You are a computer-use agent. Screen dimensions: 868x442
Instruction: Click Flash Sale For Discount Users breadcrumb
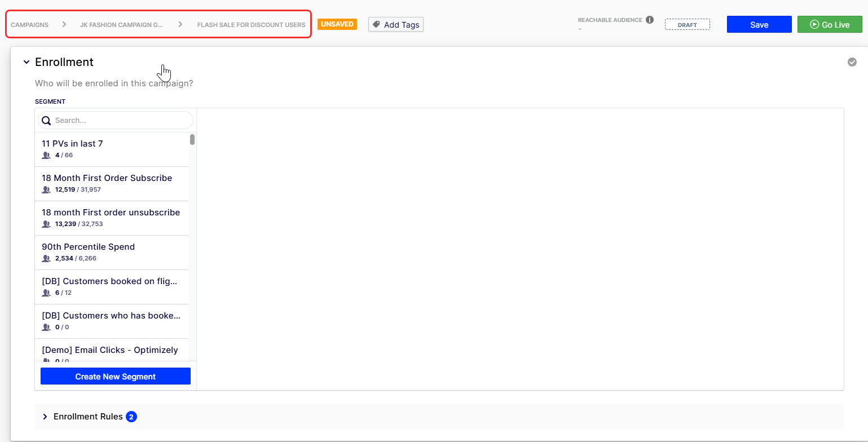pyautogui.click(x=251, y=25)
